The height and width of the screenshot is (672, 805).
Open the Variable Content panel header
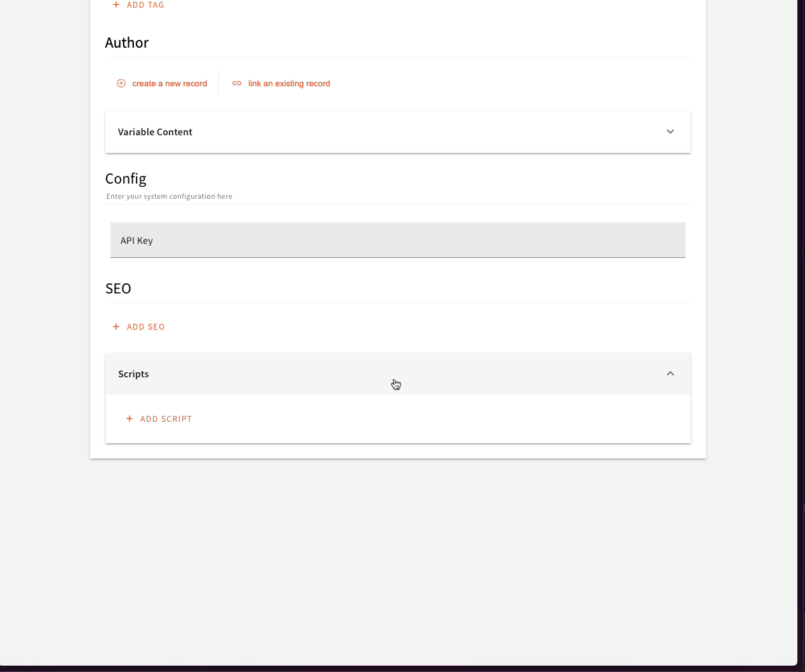[156, 132]
